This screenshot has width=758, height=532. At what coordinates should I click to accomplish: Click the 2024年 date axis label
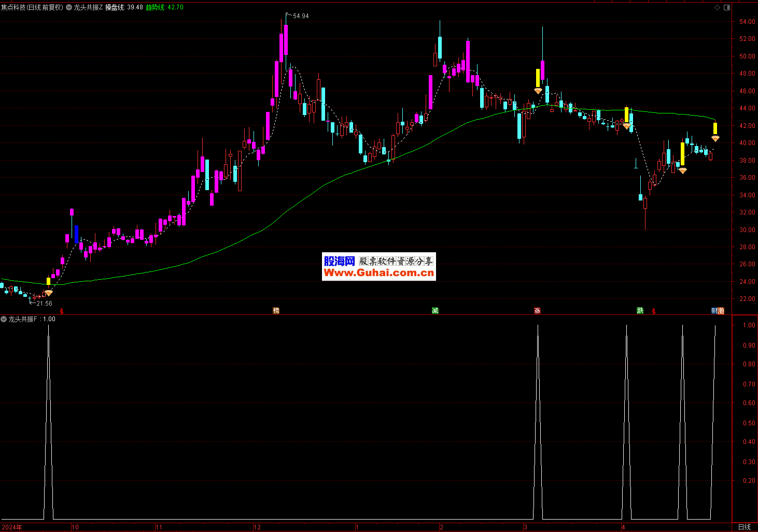pyautogui.click(x=11, y=527)
